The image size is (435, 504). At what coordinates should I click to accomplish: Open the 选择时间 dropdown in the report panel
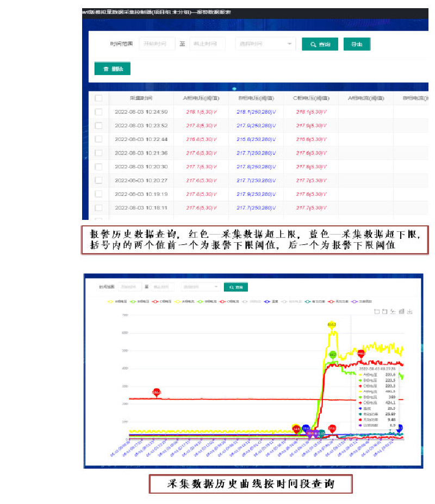coord(265,44)
